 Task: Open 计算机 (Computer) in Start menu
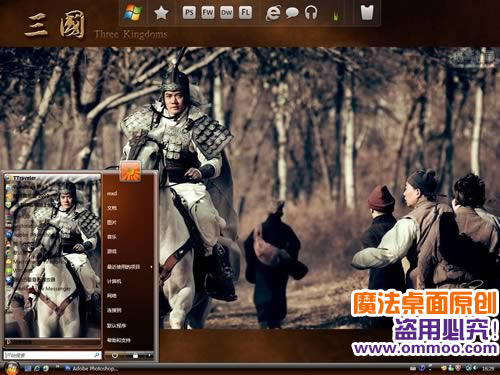click(x=114, y=281)
